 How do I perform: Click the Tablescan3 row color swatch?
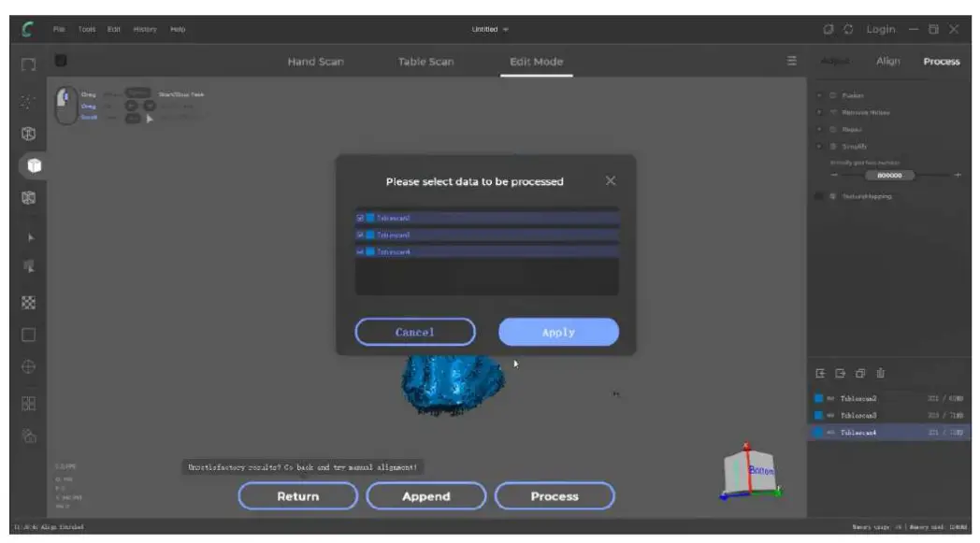coord(818,415)
